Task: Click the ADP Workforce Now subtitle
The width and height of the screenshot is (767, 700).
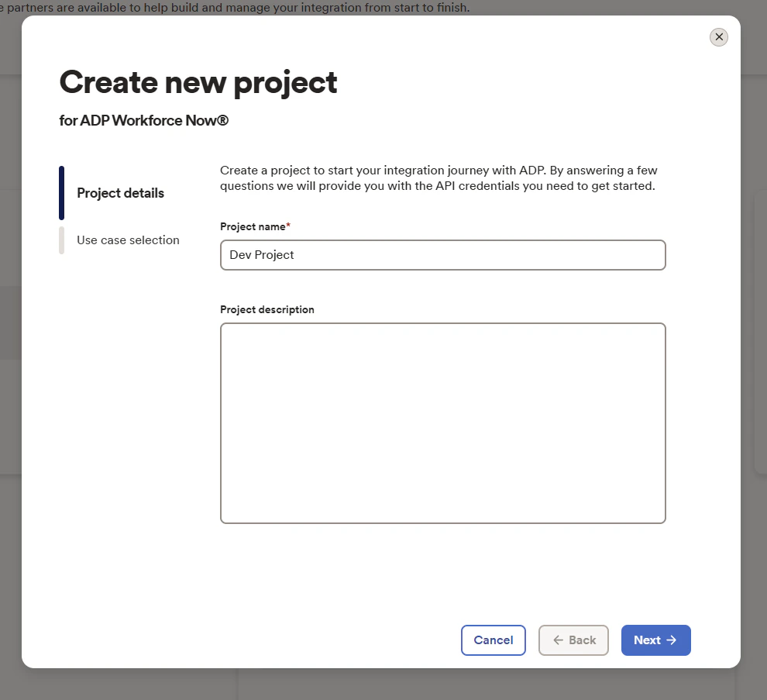Action: [143, 120]
